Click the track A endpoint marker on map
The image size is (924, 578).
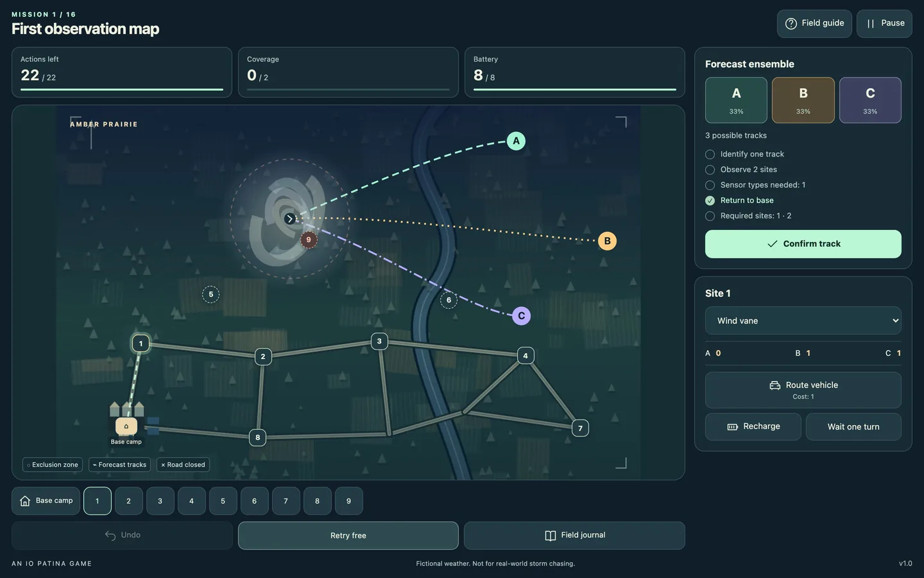[x=516, y=141]
